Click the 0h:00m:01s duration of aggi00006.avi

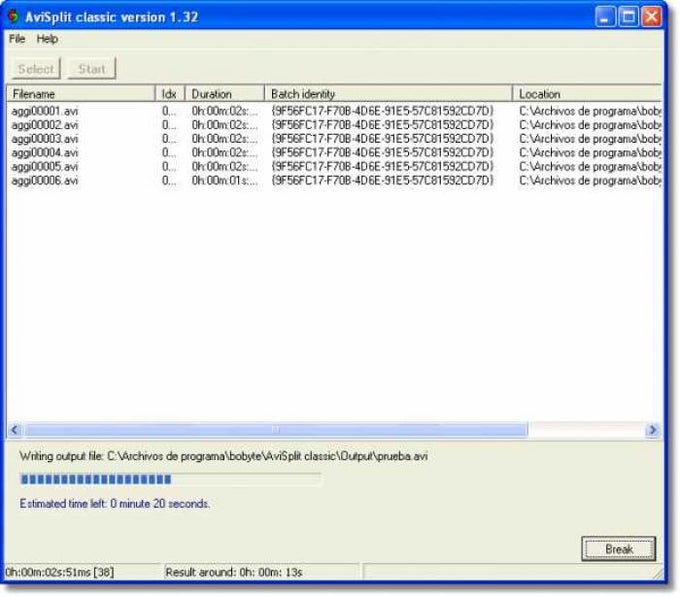tap(225, 180)
